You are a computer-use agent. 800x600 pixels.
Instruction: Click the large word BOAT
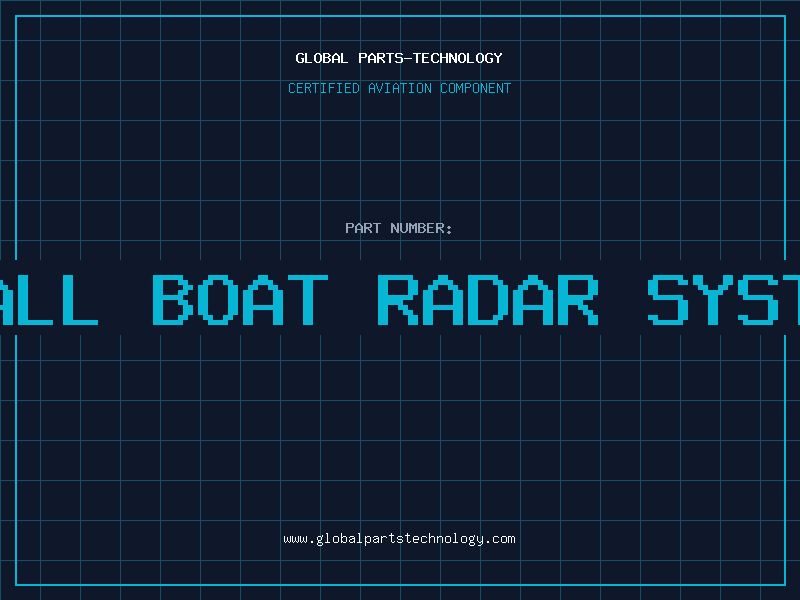pos(240,300)
